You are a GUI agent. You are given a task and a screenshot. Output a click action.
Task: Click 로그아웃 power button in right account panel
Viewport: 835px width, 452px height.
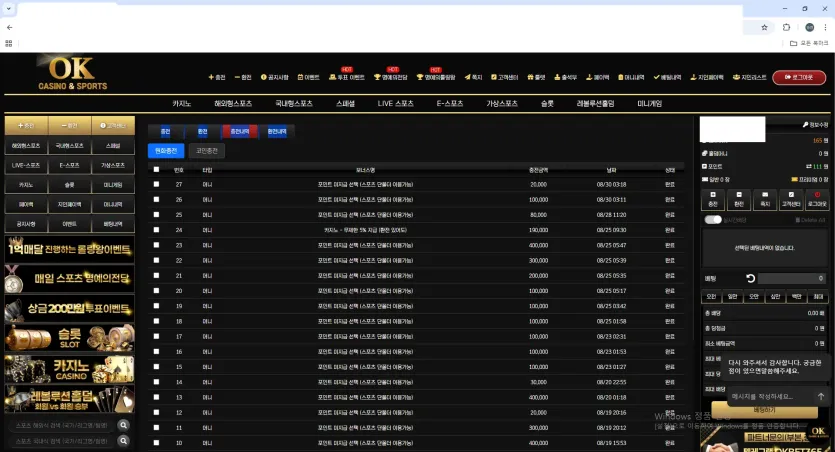pyautogui.click(x=817, y=199)
